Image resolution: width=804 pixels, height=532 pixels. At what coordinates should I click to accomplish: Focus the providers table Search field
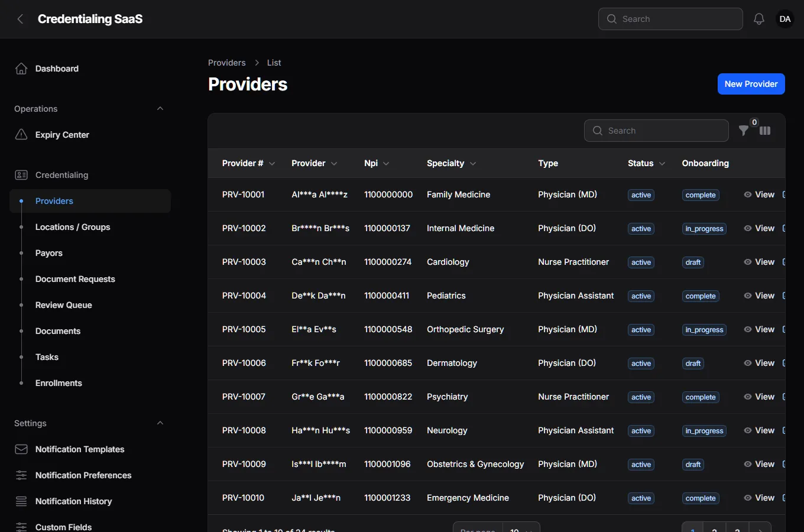tap(656, 131)
